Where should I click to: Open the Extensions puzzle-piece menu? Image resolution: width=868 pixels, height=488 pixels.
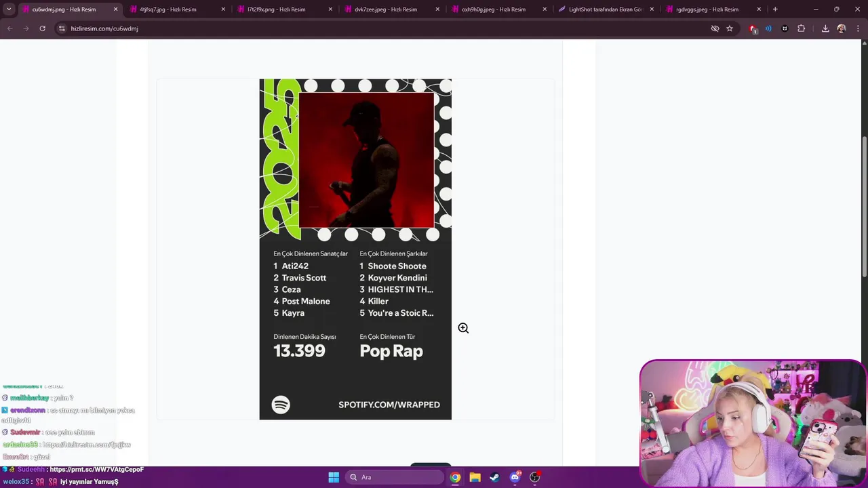pos(801,28)
